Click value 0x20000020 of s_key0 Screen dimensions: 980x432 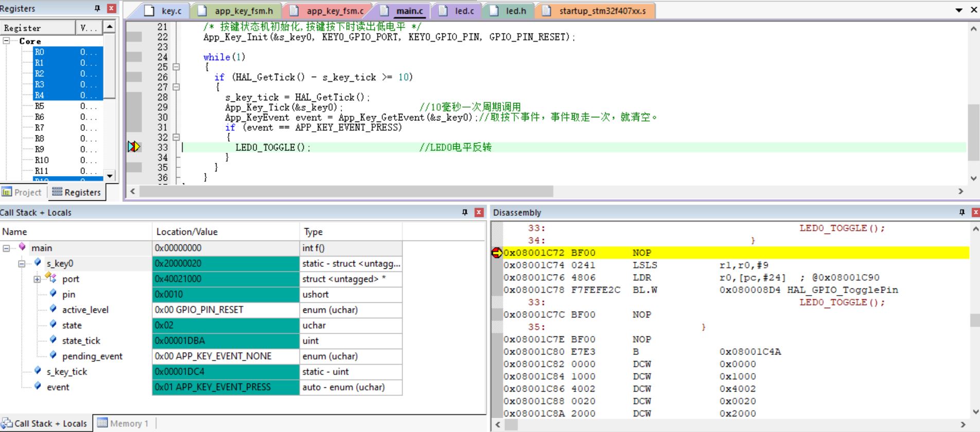(x=226, y=264)
